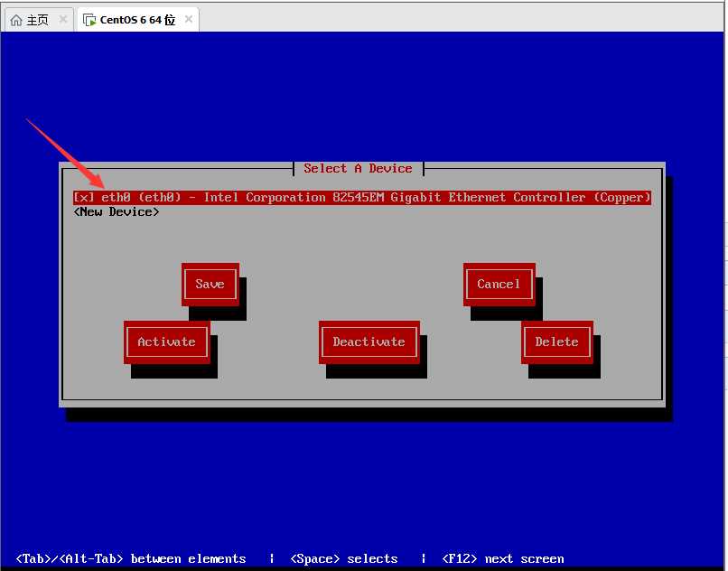Close the 主页 tab
The width and height of the screenshot is (728, 571).
click(x=63, y=20)
